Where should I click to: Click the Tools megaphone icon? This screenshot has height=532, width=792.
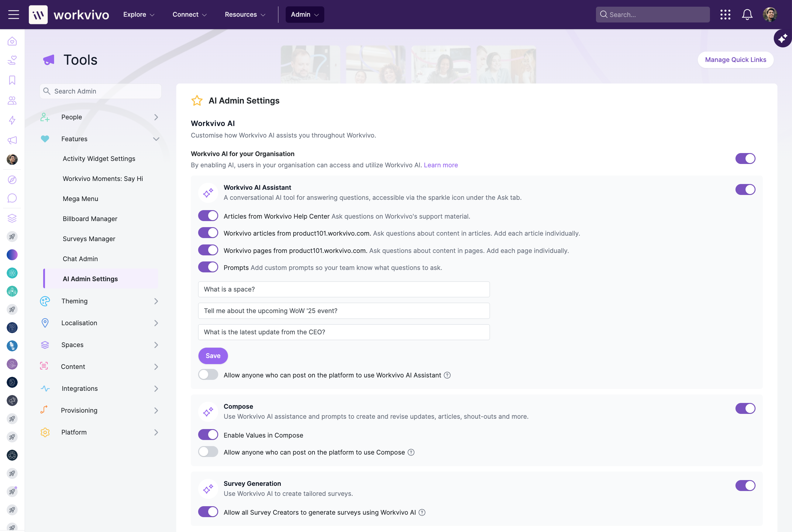pyautogui.click(x=49, y=60)
